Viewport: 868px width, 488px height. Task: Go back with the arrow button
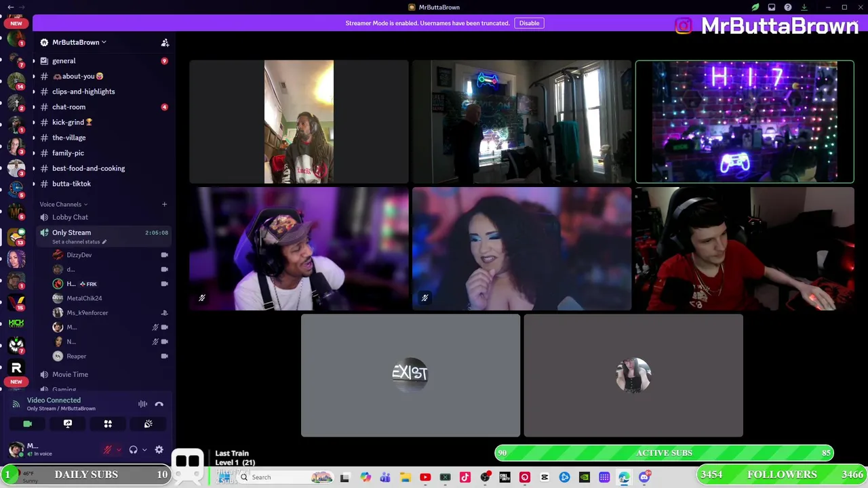point(11,7)
